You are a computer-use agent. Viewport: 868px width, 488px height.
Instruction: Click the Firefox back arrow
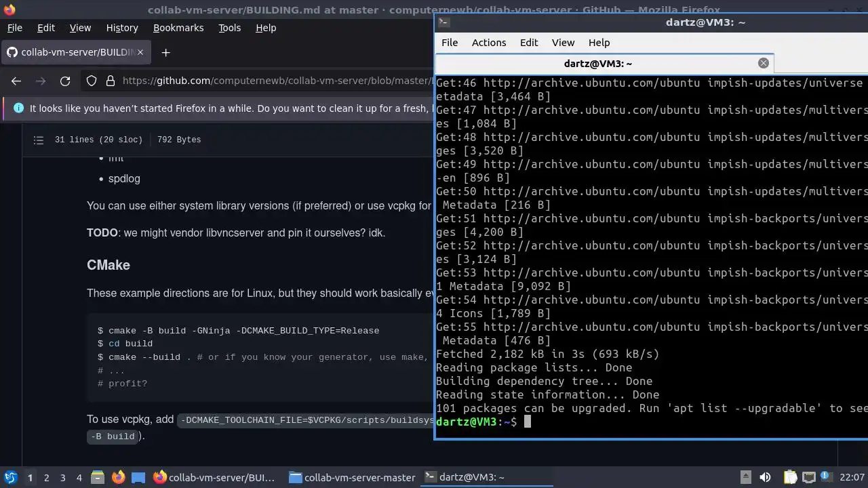[x=16, y=81]
